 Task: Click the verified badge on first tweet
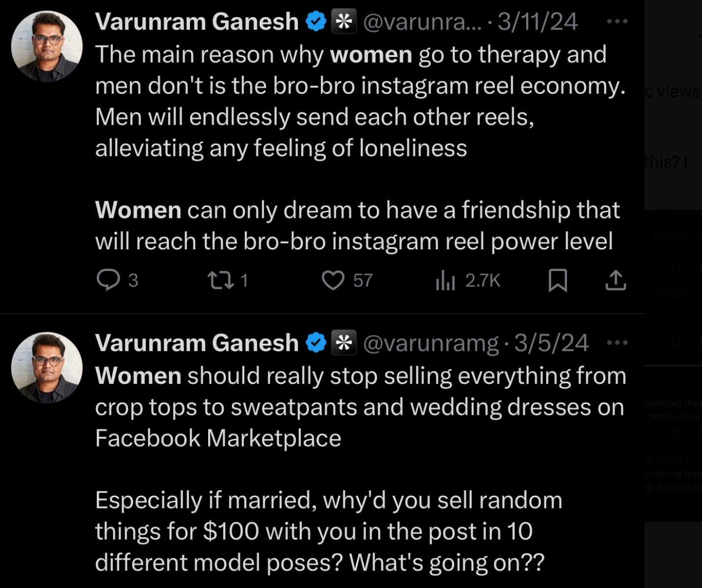click(x=316, y=22)
